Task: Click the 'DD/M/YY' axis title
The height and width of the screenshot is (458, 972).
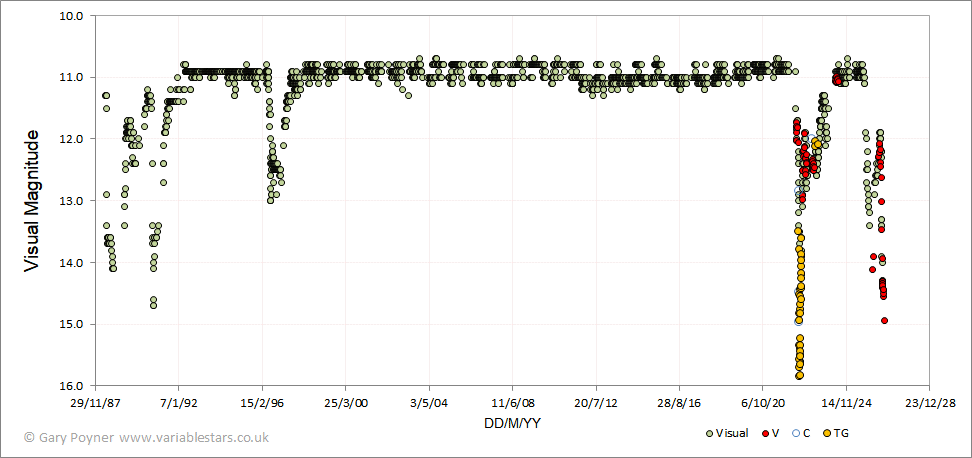Action: [x=512, y=423]
